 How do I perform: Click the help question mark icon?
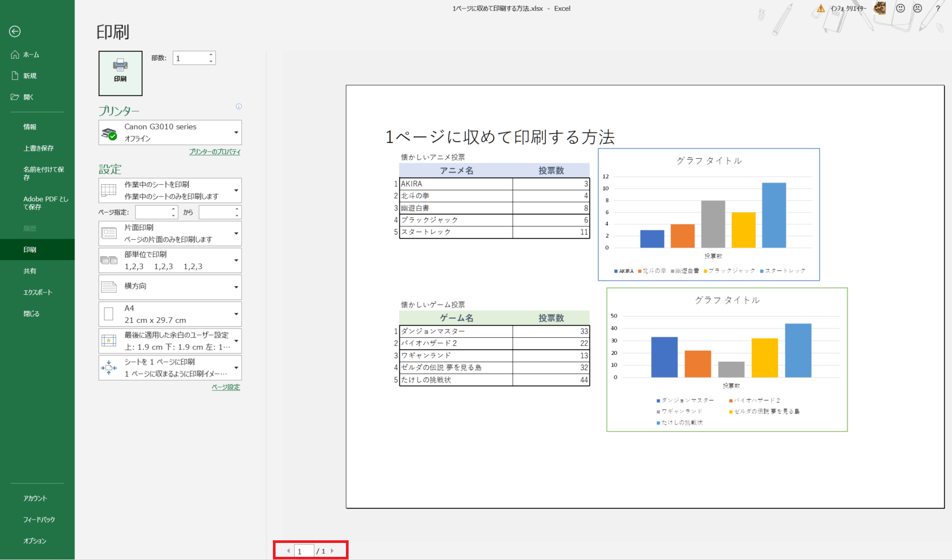[938, 9]
